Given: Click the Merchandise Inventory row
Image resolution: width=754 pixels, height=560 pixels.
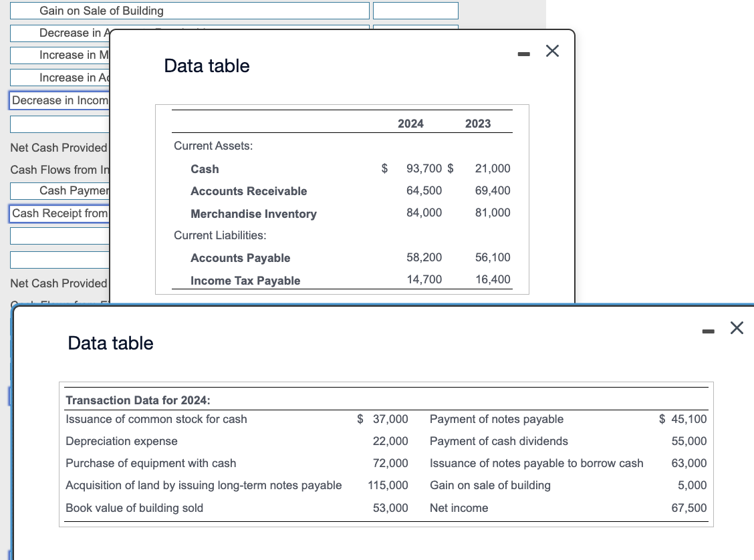Looking at the screenshot, I should click(253, 213).
